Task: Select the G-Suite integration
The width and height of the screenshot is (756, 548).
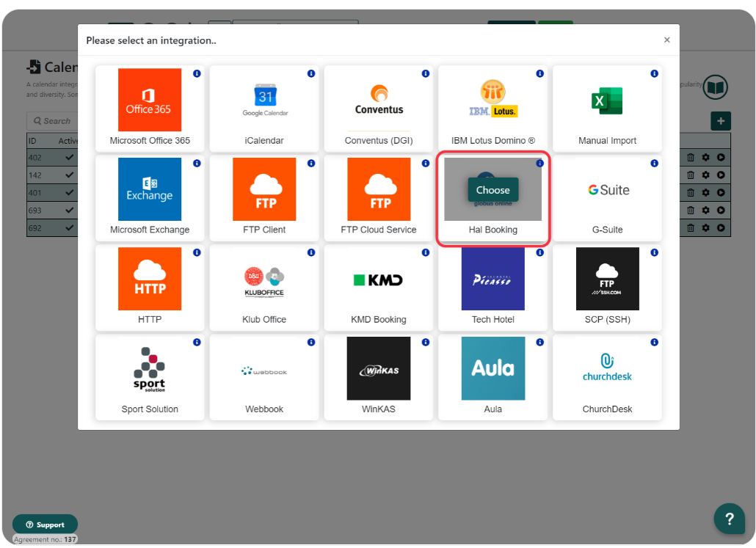Action: click(607, 197)
